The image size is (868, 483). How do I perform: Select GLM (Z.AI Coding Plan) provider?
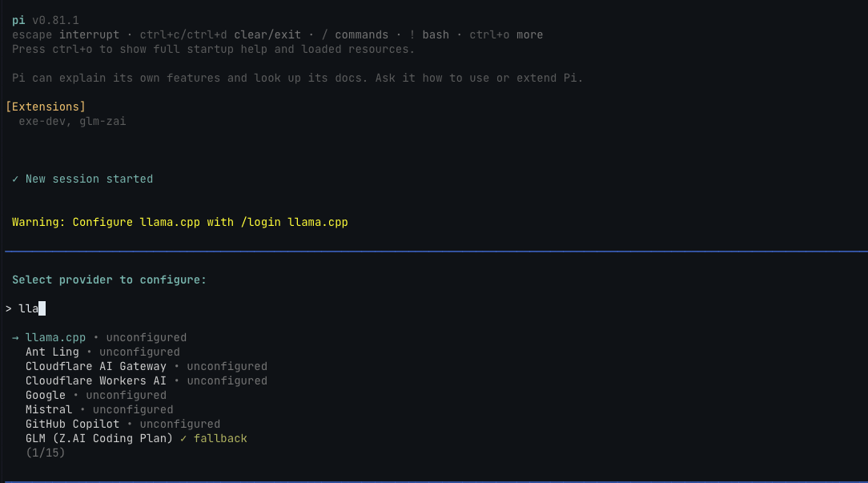pyautogui.click(x=136, y=438)
